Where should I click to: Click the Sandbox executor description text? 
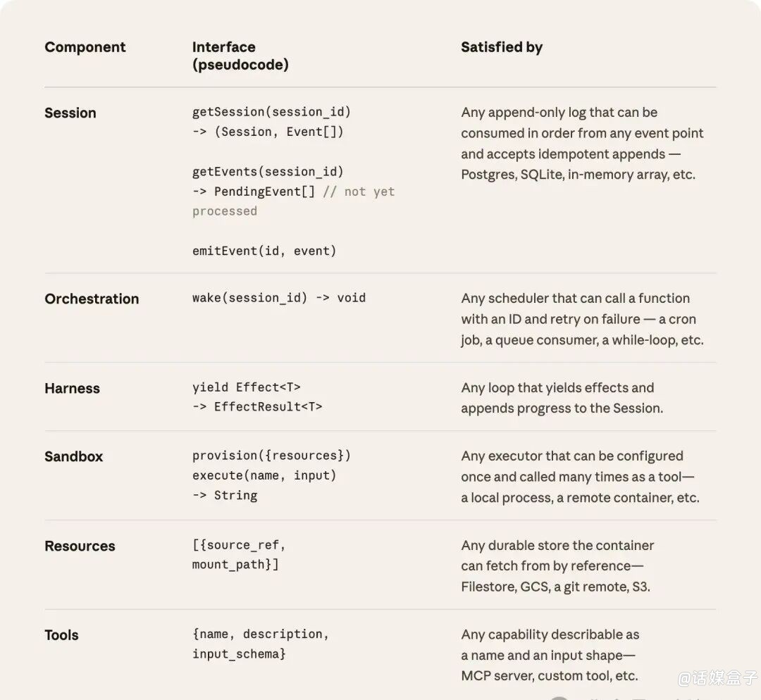point(579,477)
